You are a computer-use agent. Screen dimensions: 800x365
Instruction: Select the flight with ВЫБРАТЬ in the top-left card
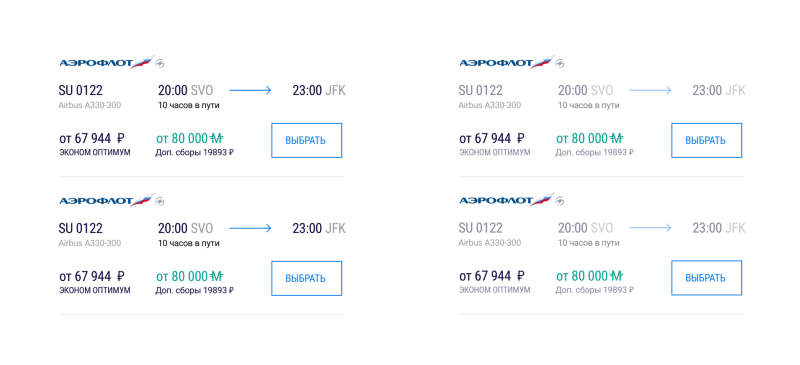coord(306,140)
